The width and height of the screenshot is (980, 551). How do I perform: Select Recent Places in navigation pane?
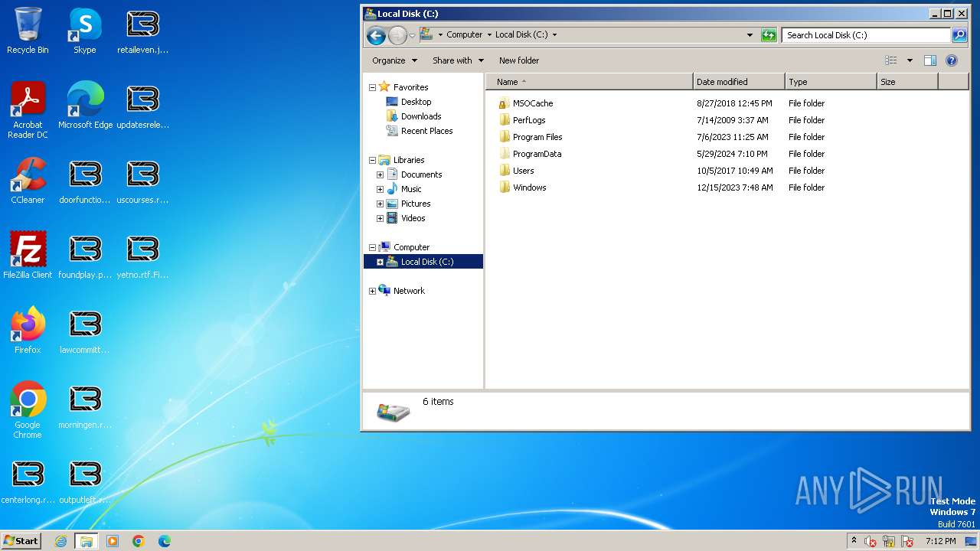click(426, 131)
